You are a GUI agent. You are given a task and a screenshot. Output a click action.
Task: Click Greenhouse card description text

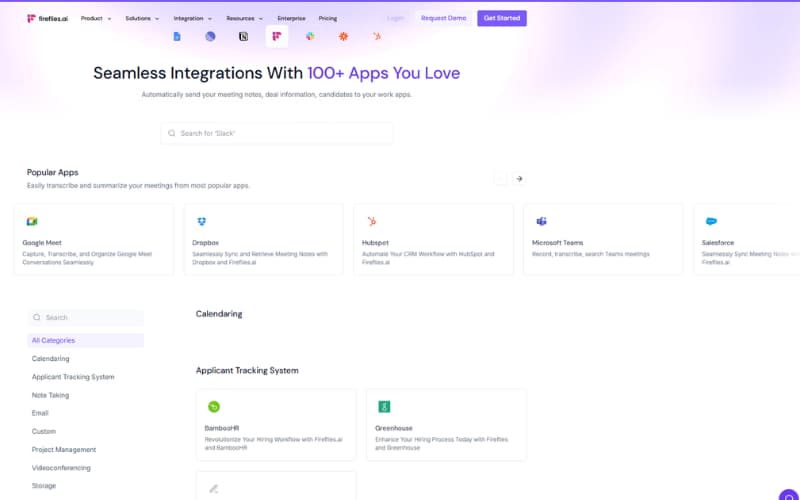pyautogui.click(x=441, y=443)
